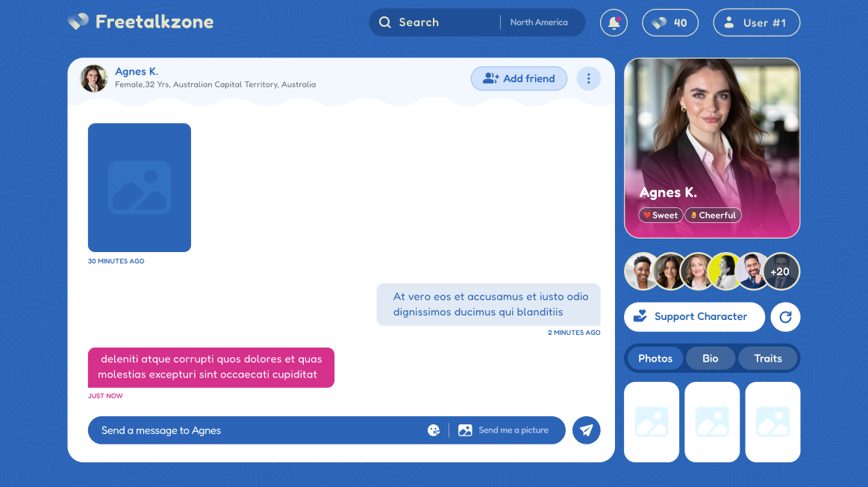Open the User #1 account menu
868x487 pixels.
tap(756, 22)
